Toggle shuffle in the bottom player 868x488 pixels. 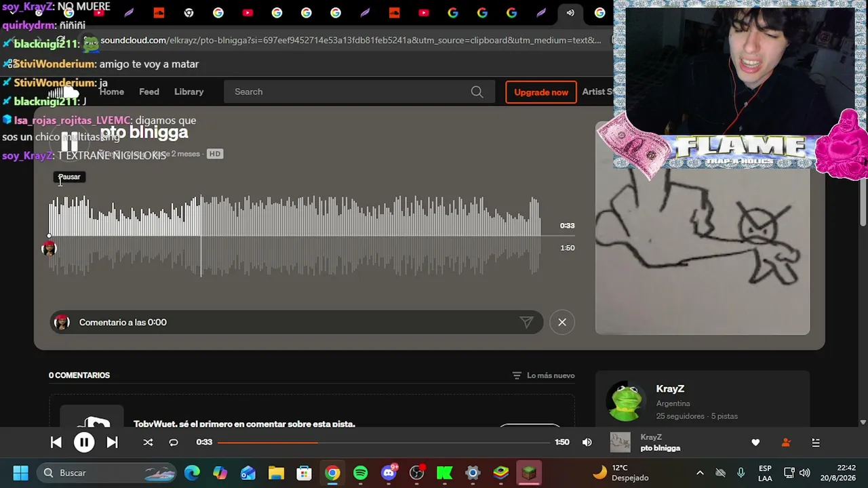coord(148,443)
